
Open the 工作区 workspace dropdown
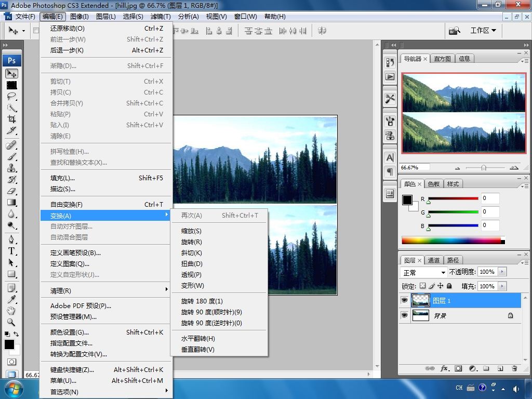[483, 31]
